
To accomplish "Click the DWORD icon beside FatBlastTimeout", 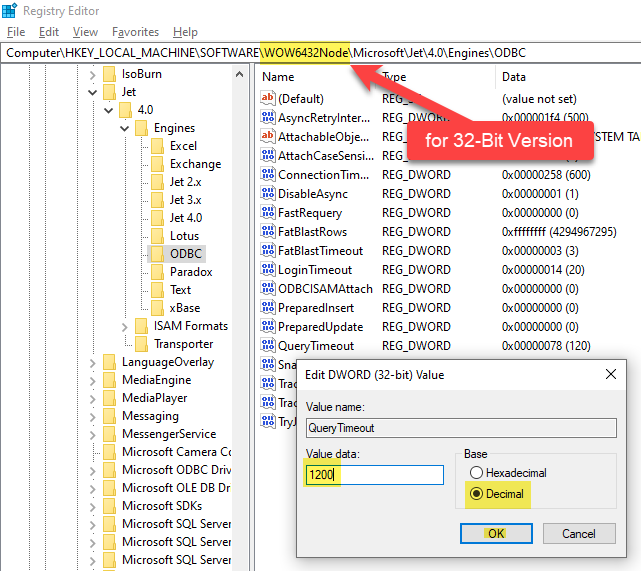I will [267, 250].
